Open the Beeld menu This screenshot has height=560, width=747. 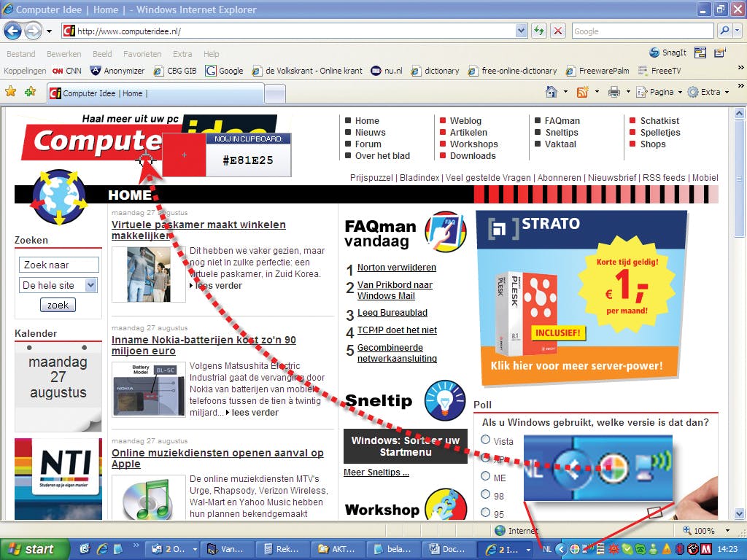coord(102,54)
